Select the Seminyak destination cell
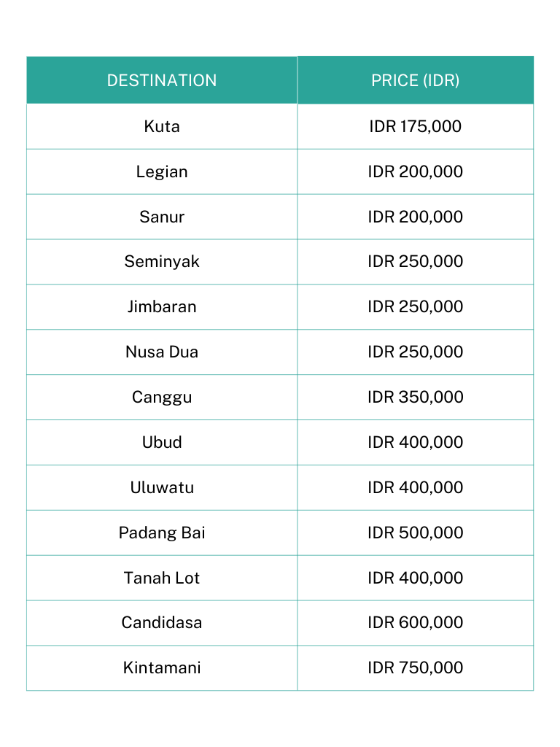Screen dimensions: 560x747 [162, 261]
